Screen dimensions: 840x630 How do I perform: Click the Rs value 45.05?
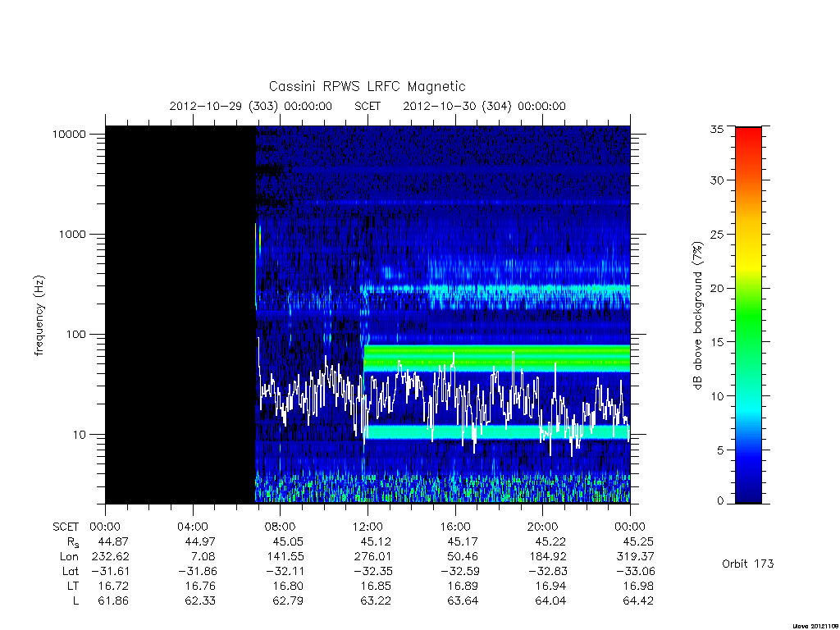tap(288, 542)
